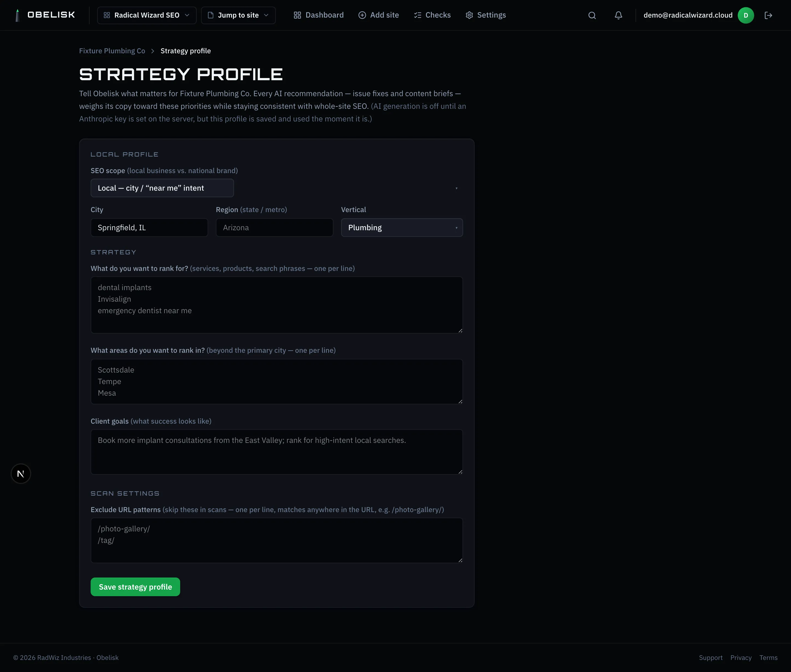This screenshot has width=791, height=672.
Task: Click the SCAN SETTINGS section heading
Action: pos(125,493)
